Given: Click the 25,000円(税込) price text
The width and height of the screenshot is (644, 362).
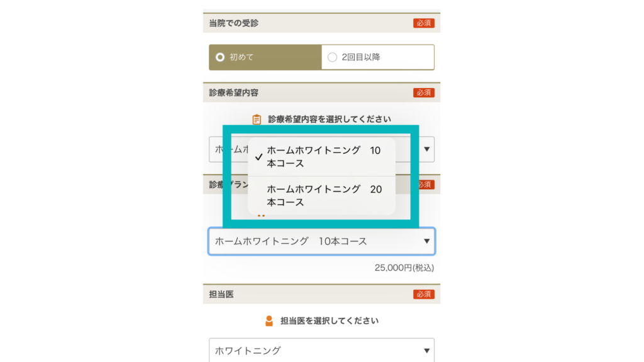Looking at the screenshot, I should coord(404,268).
